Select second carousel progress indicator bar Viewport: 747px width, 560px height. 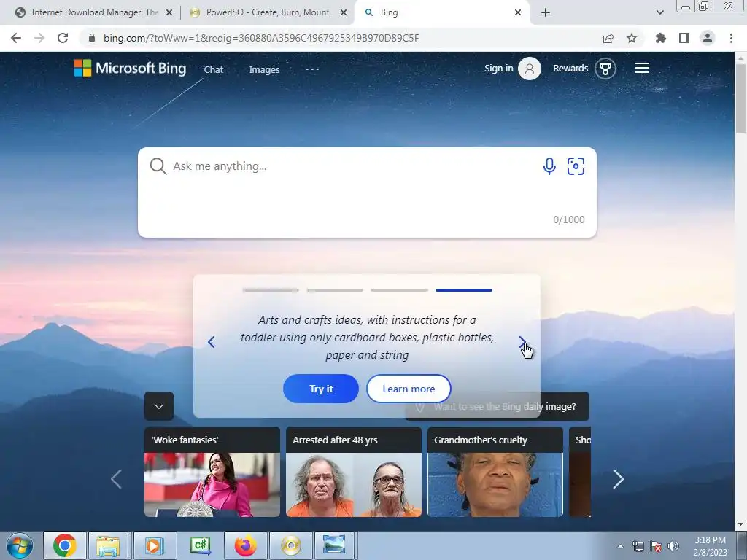(335, 290)
